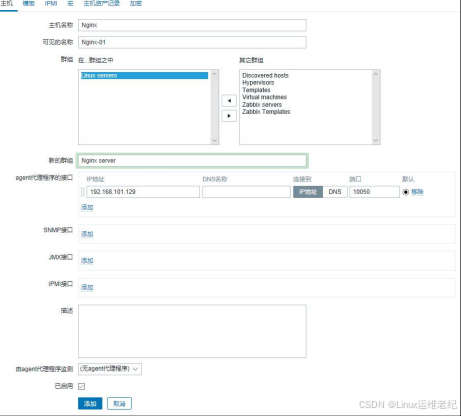The image size is (461, 416).
Task: Click the right arrow button between group lists
Action: click(229, 116)
